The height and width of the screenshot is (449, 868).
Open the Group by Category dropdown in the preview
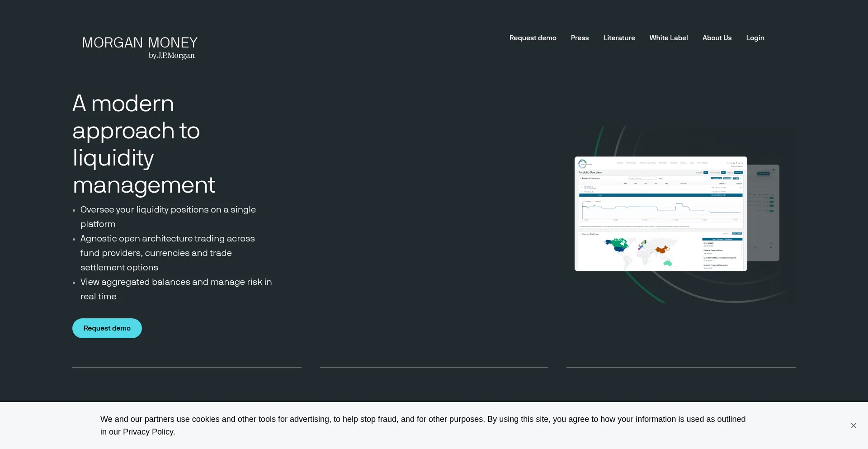point(738,173)
